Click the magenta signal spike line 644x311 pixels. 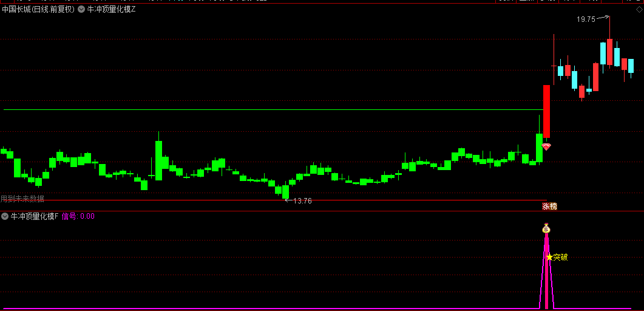546,271
